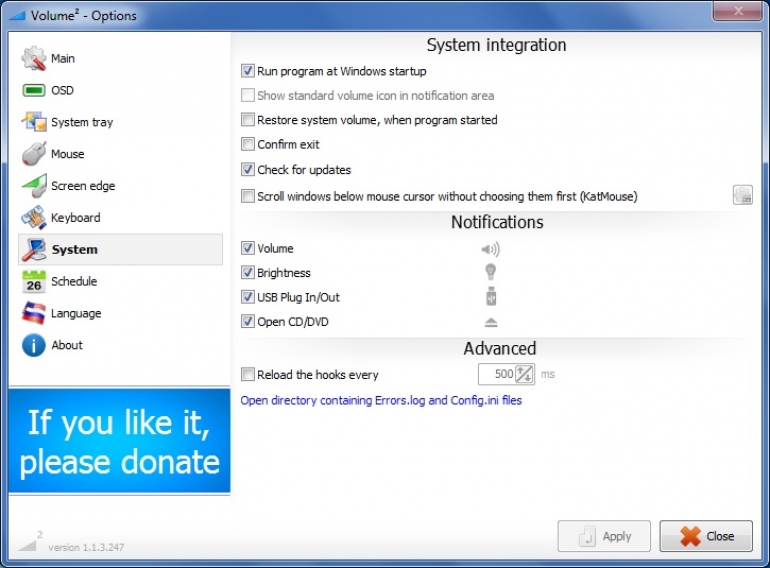Switch to the Main tab label
Viewport: 770px width, 568px height.
(63, 58)
